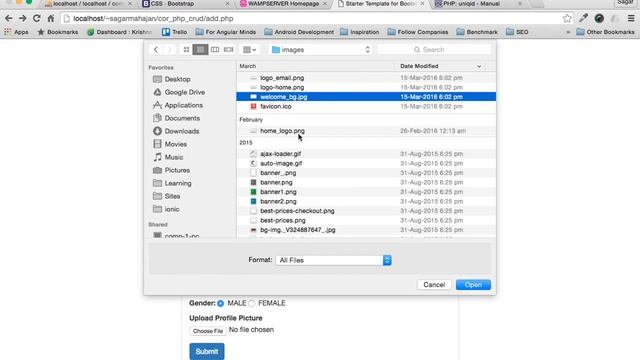
Task: Select the FEMALE radio button
Action: tap(251, 303)
